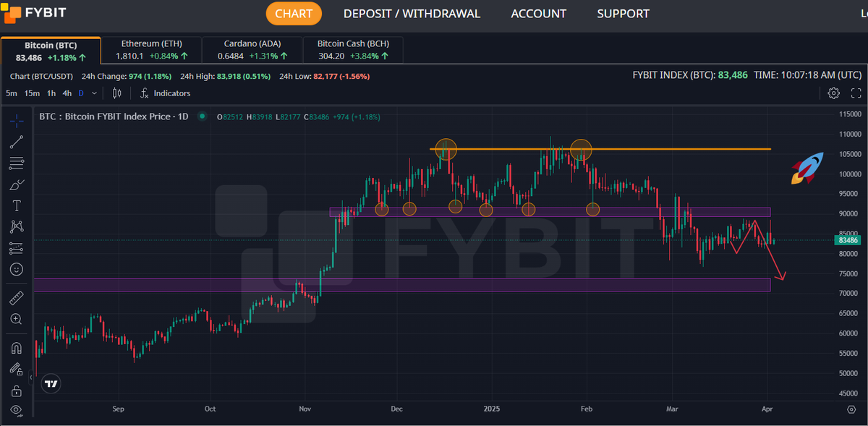
Task: Switch to Cardano (ADA) market tab
Action: [x=252, y=51]
